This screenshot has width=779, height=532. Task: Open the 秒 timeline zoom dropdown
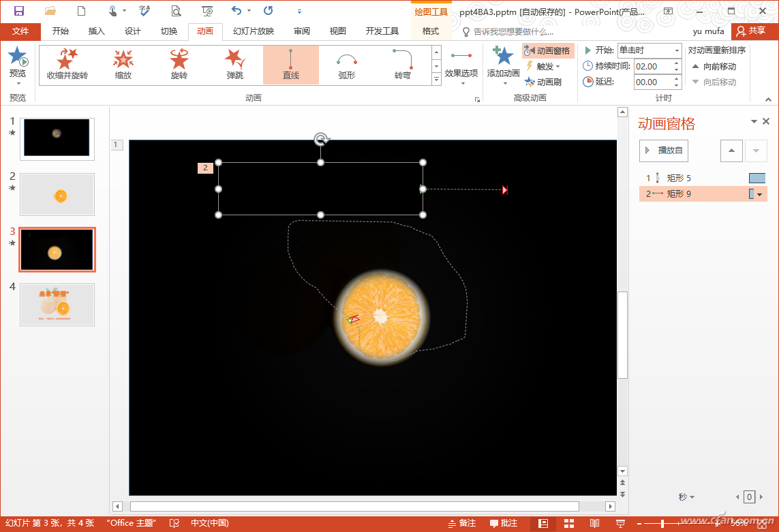686,497
